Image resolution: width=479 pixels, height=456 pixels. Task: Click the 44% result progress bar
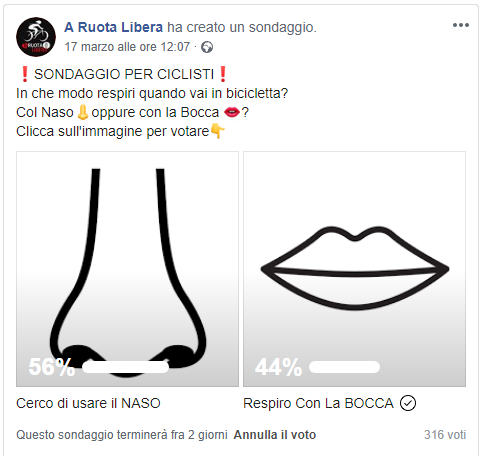(344, 367)
